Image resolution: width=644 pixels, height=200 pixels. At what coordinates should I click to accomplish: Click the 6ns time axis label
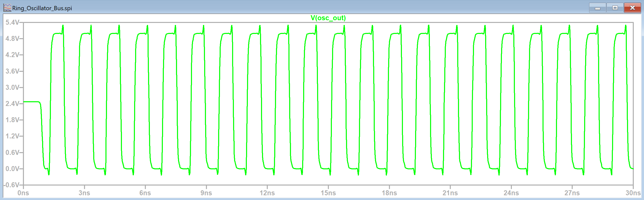[145, 193]
